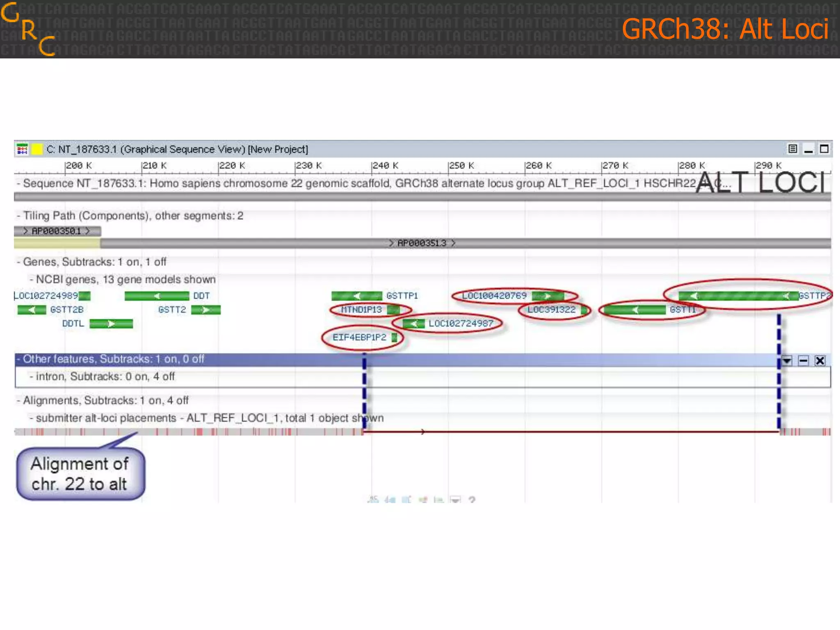Collapse the Sequence NT_187633.1 track title

(x=18, y=183)
